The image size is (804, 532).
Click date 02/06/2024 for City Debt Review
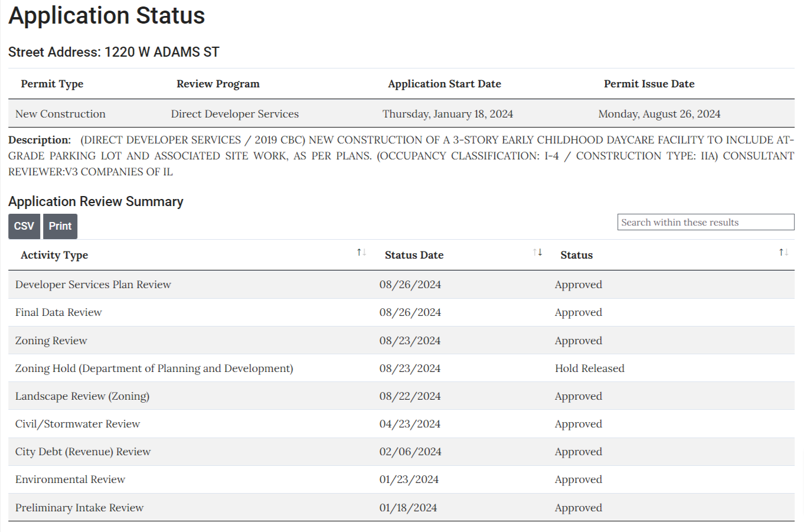410,452
